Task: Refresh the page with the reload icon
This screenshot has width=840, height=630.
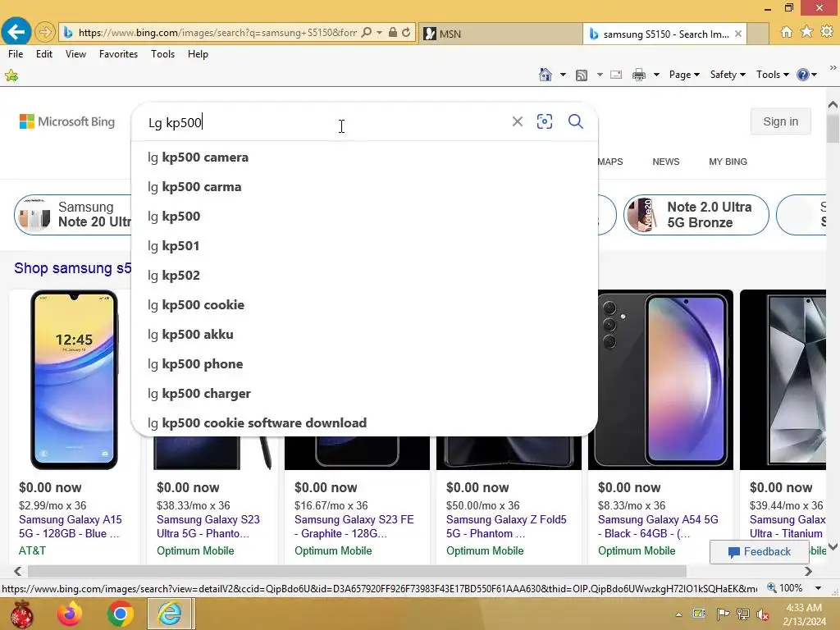Action: click(x=406, y=33)
